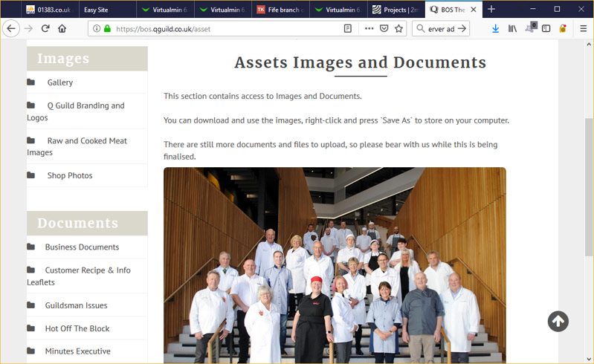The height and width of the screenshot is (364, 594).
Task: Go back with the browser back arrow
Action: pos(11,28)
